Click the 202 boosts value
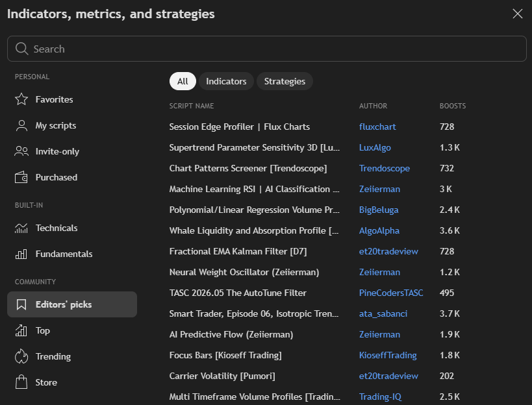 (x=447, y=376)
